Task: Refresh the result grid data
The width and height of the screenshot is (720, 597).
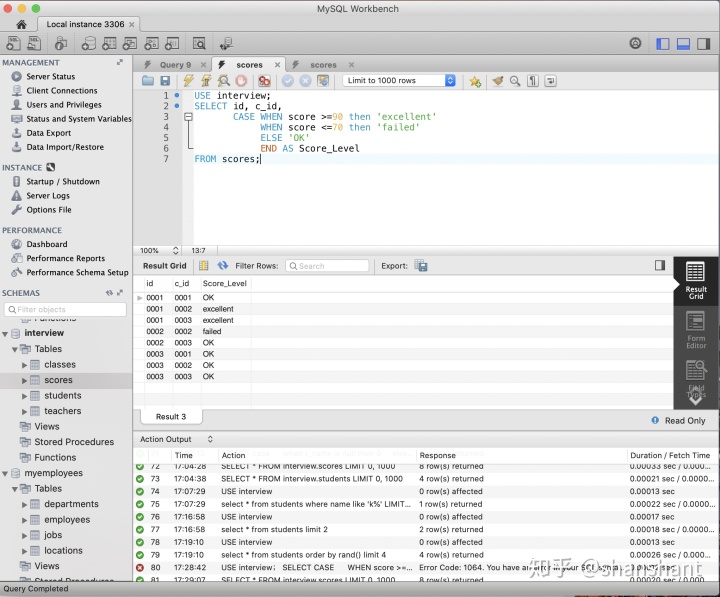Action: click(x=223, y=266)
